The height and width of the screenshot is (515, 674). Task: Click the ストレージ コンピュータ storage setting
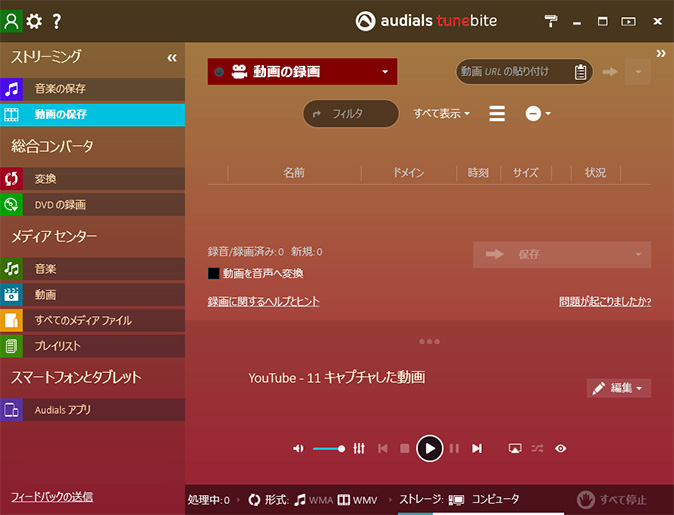click(x=460, y=500)
